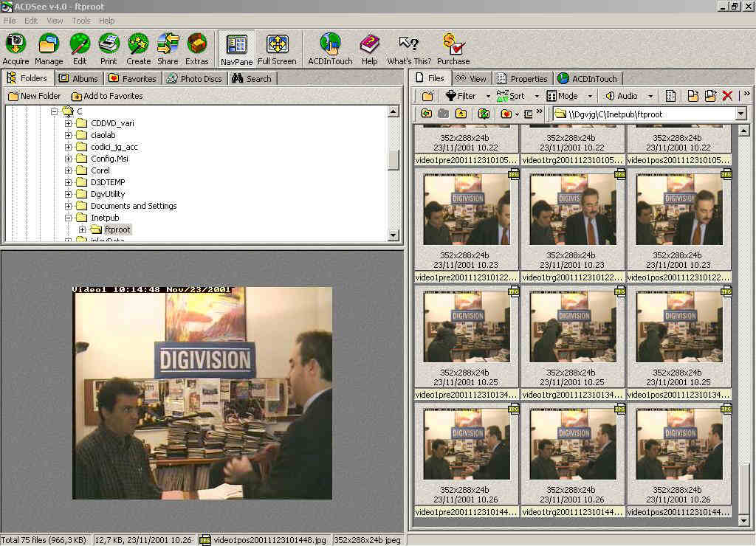Screen dimensions: 756x546
Task: Switch to the right-pane View tab
Action: (471, 78)
